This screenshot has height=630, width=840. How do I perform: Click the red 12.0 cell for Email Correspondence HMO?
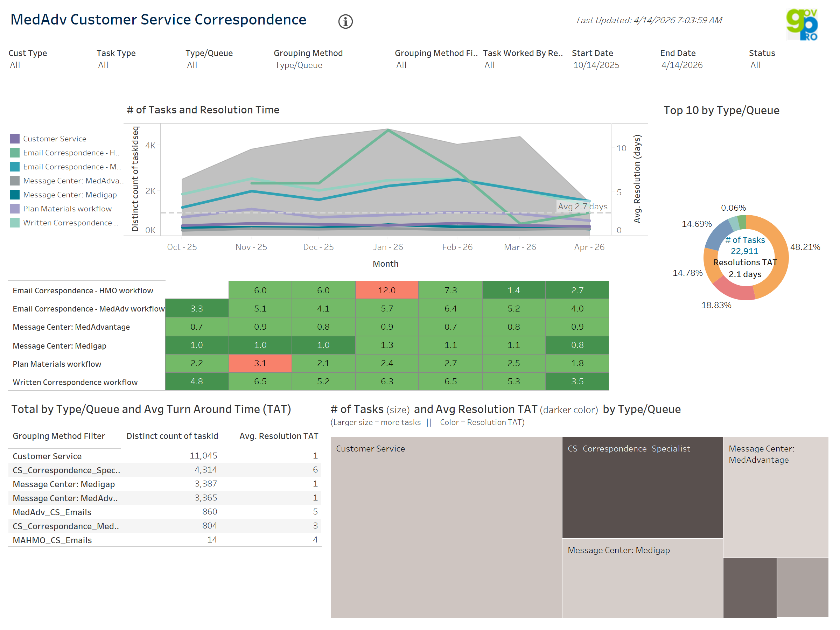click(387, 290)
